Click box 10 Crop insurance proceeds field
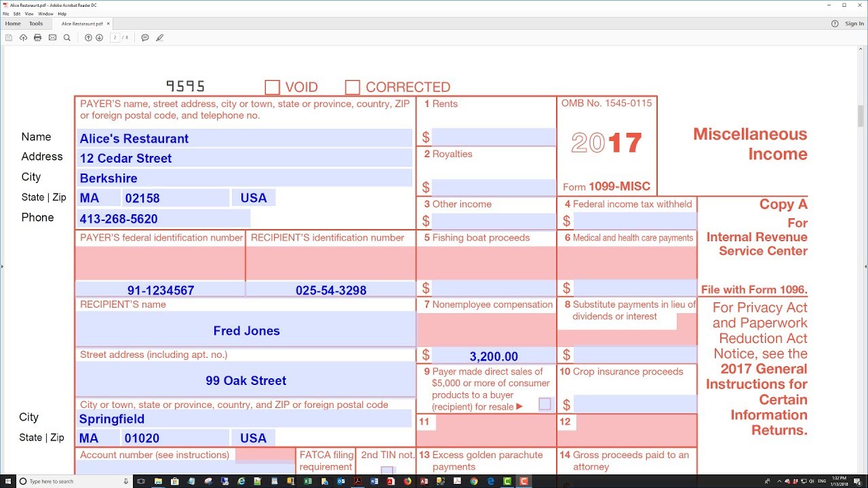This screenshot has height=488, width=868. (x=635, y=405)
